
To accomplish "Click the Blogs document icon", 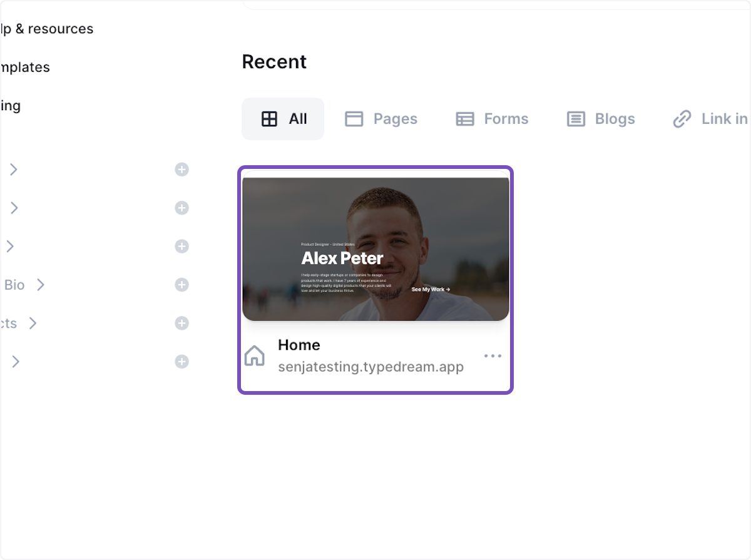I will [x=575, y=118].
